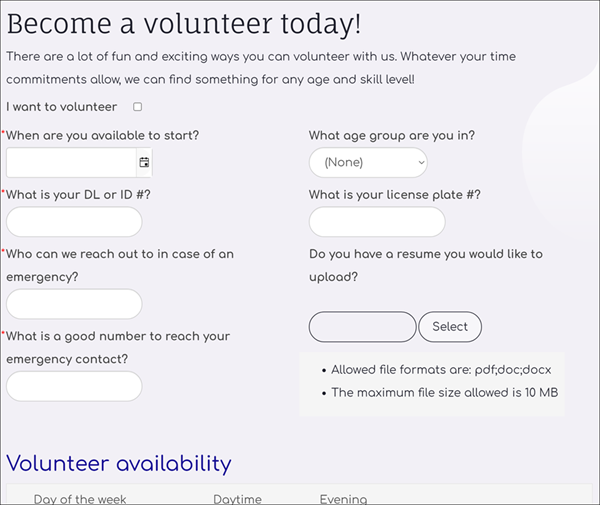Click the DL or ID number input
Viewport: 600px width, 505px height.
pos(74,222)
